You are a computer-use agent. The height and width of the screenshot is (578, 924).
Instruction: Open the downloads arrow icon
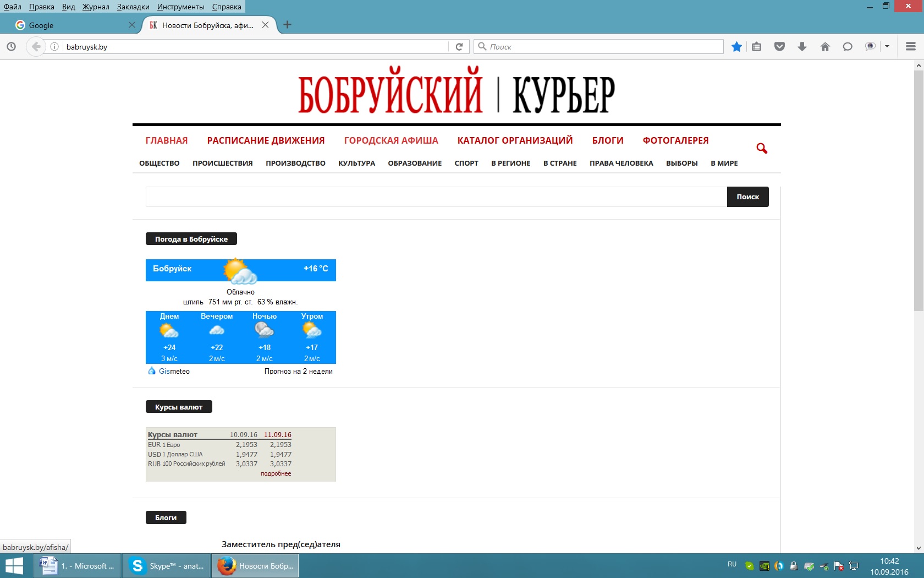coord(802,47)
